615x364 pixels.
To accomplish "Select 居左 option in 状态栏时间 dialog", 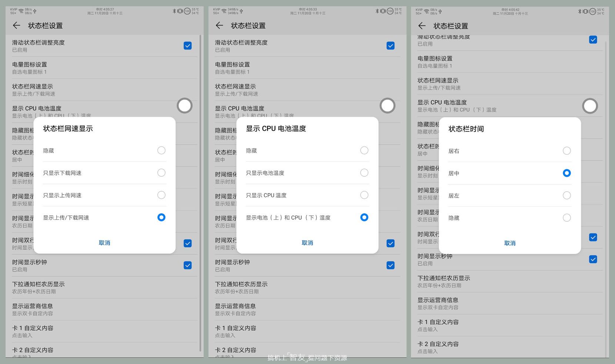I will [510, 195].
